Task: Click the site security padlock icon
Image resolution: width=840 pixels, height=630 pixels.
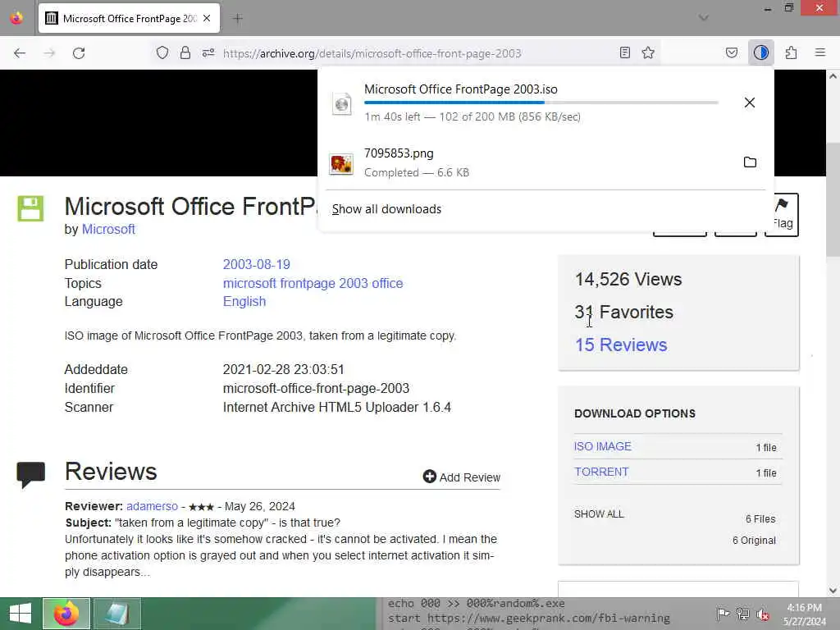Action: click(x=185, y=52)
